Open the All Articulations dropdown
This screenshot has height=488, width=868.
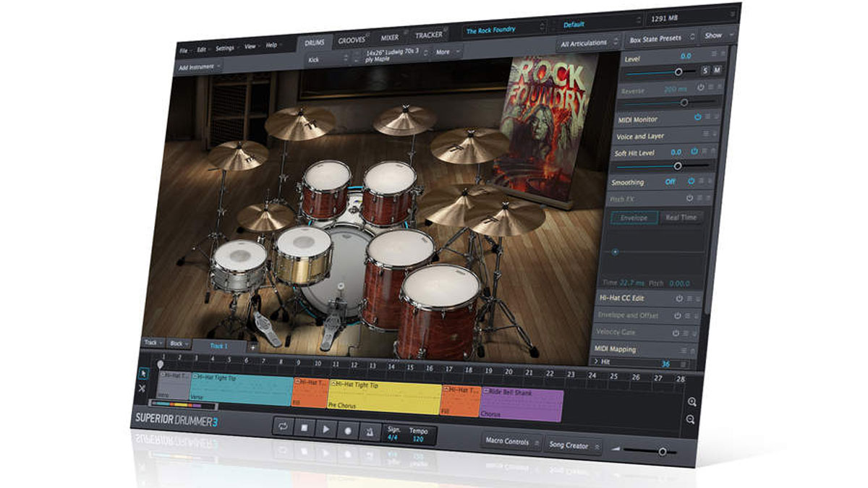(588, 43)
